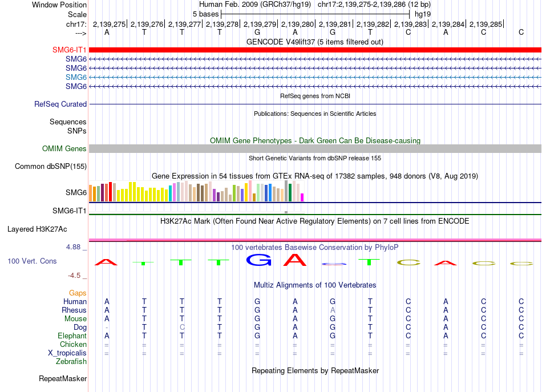Screen dimensions: 542x392
Task: Click the Window Position label
Action: [x=59, y=5]
